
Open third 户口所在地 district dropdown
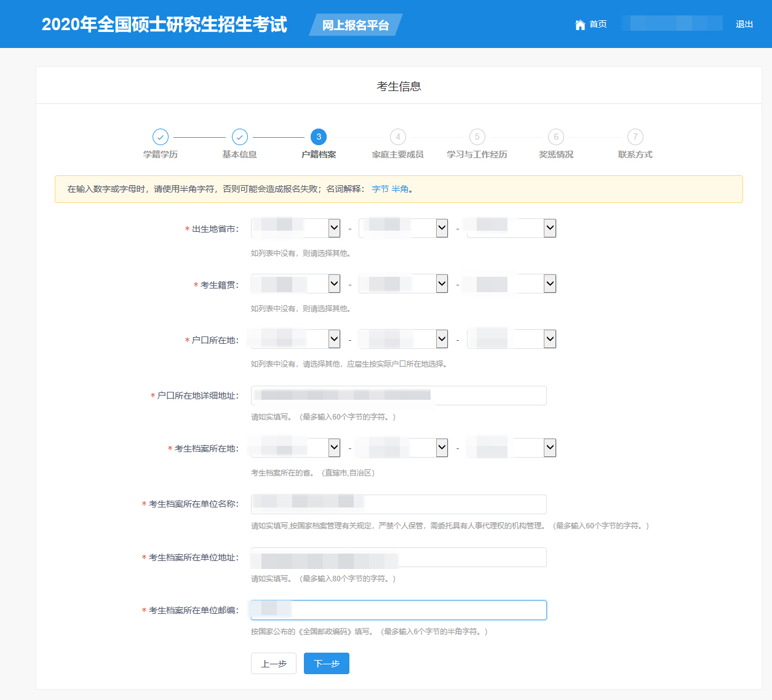coord(512,339)
